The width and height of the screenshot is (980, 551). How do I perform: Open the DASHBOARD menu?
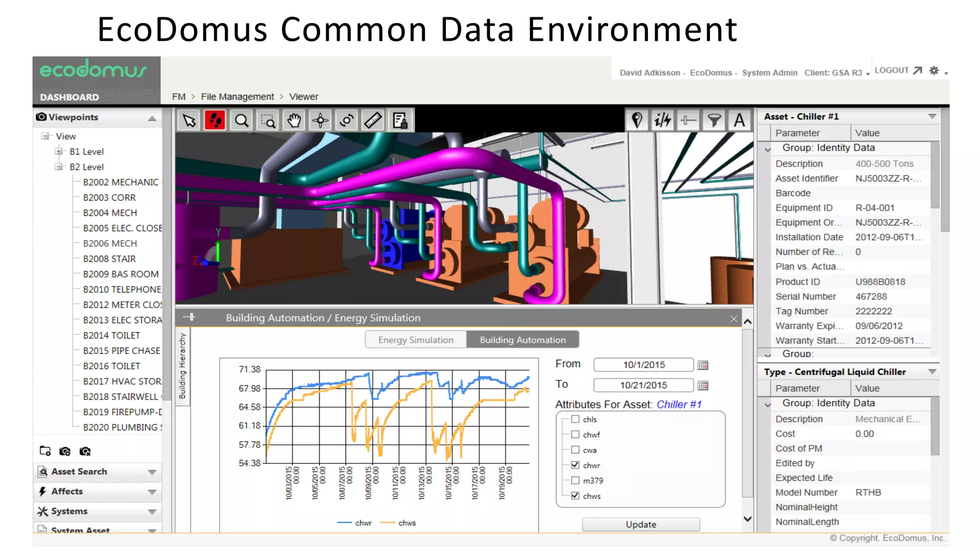point(69,97)
